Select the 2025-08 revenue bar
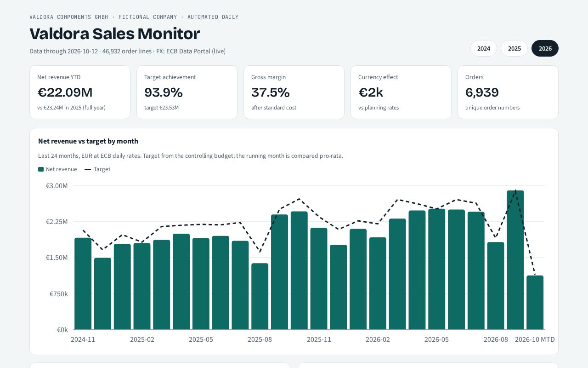Image resolution: width=588 pixels, height=368 pixels. coord(260,296)
